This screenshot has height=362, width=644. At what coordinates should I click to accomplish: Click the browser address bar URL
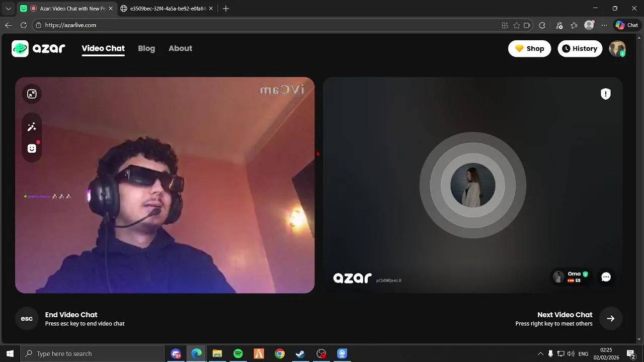pos(70,25)
